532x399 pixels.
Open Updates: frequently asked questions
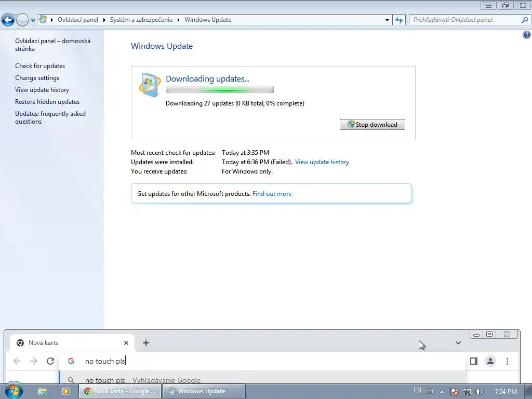(50, 117)
